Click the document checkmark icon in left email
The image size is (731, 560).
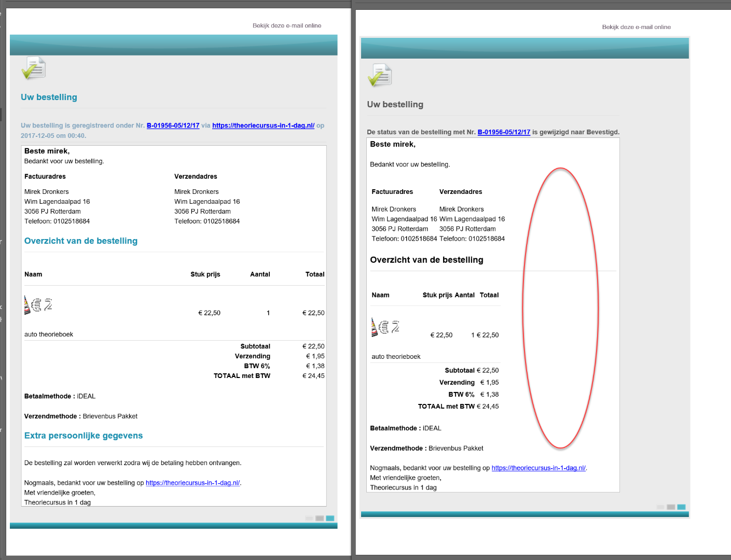pos(34,68)
